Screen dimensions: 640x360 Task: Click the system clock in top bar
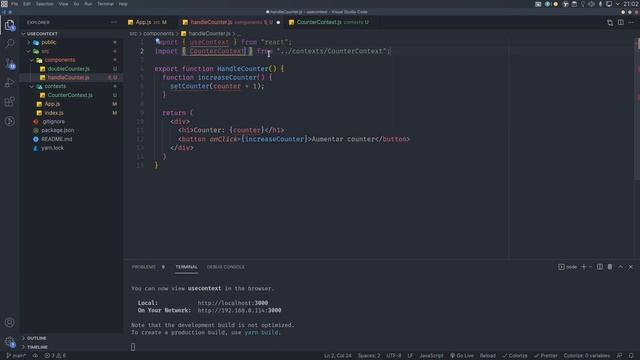[631, 4]
